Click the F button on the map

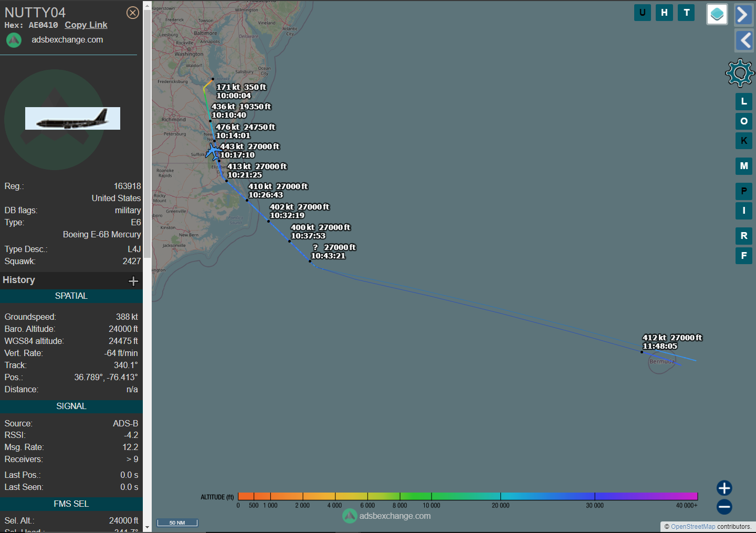(x=744, y=256)
